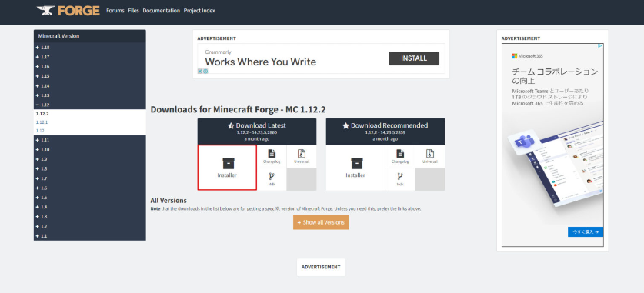Click the Minecraft Version sidebar header
The image size is (644, 293).
pos(89,36)
